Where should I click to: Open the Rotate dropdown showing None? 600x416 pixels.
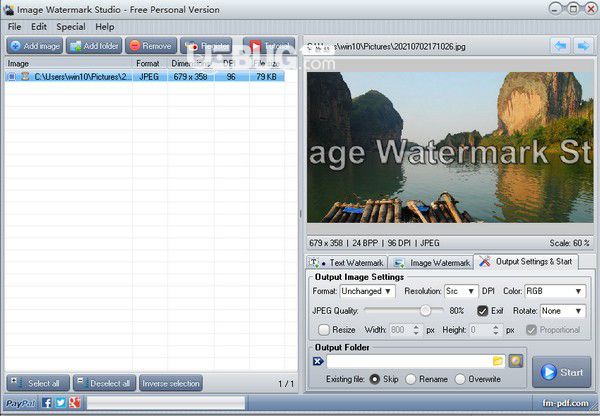562,311
